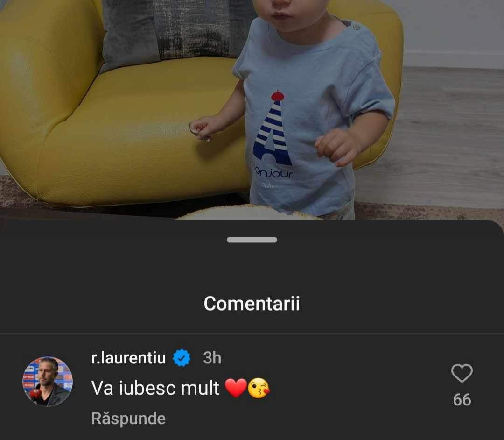
Task: Tap the striped Eiffel Tower shirt graphic
Action: (273, 128)
